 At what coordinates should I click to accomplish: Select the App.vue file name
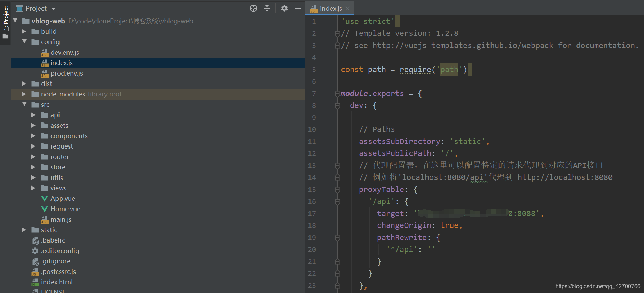[x=63, y=198]
